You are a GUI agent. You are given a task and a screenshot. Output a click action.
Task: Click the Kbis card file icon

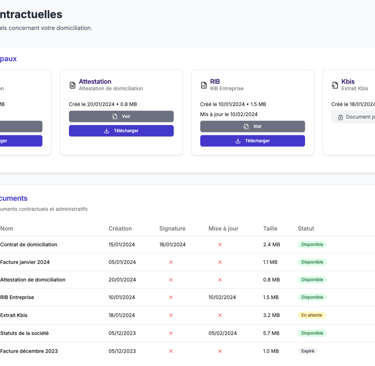(335, 85)
